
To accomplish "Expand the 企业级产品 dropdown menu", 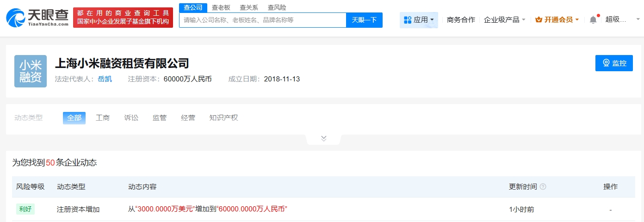I will (x=504, y=20).
